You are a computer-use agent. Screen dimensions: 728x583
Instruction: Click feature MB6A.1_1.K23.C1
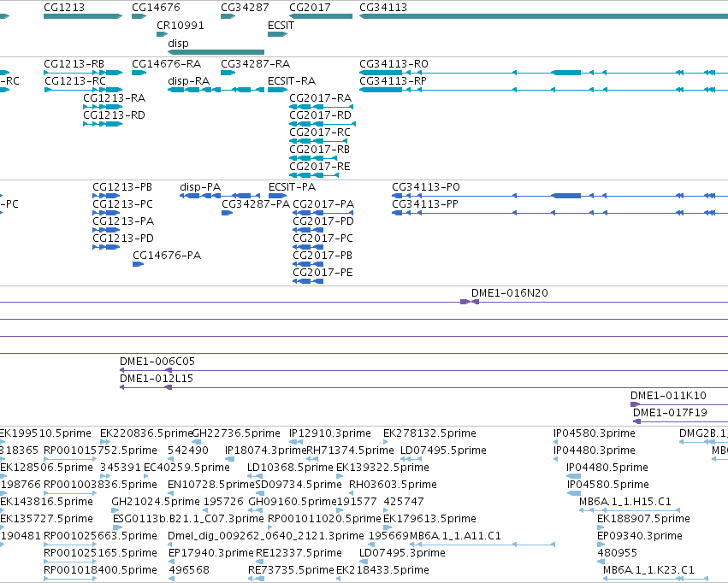[655, 580]
